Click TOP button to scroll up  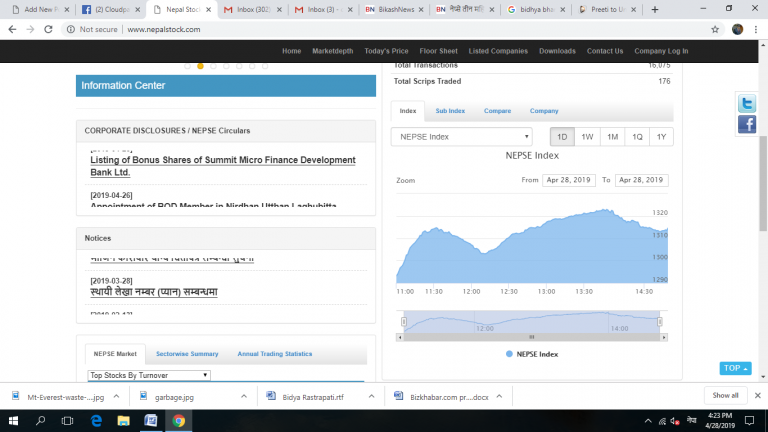(x=735, y=368)
